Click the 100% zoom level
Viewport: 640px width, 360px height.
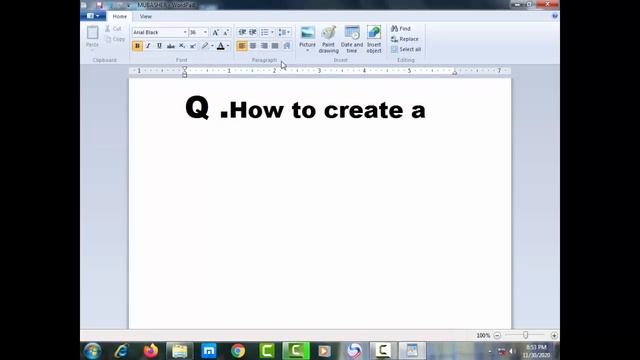click(x=483, y=336)
